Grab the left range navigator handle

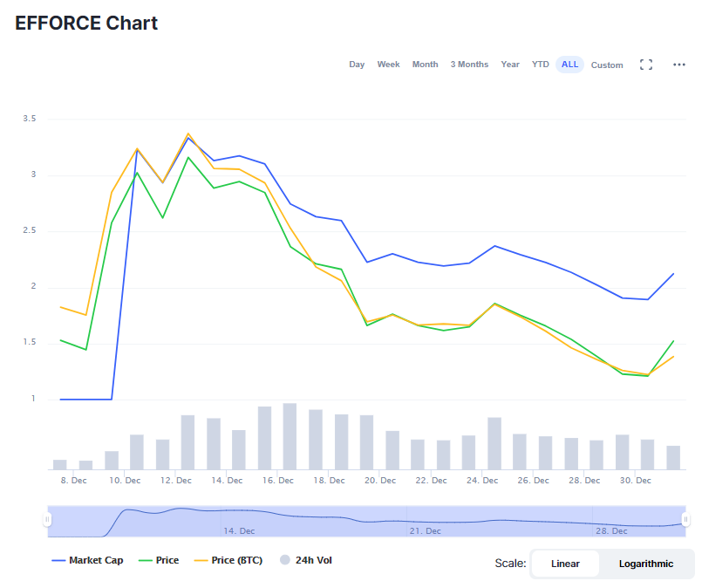47,519
